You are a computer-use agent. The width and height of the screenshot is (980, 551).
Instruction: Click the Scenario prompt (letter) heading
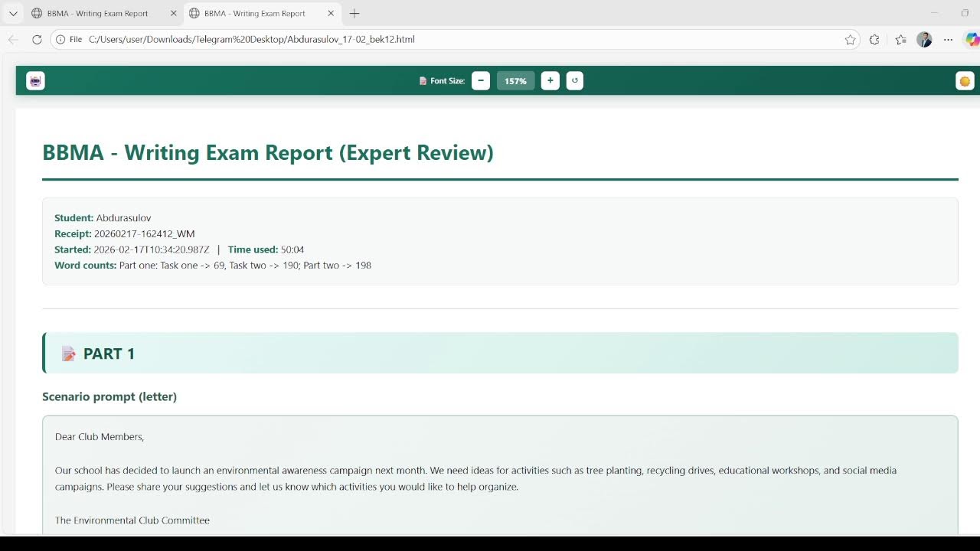[x=109, y=396]
